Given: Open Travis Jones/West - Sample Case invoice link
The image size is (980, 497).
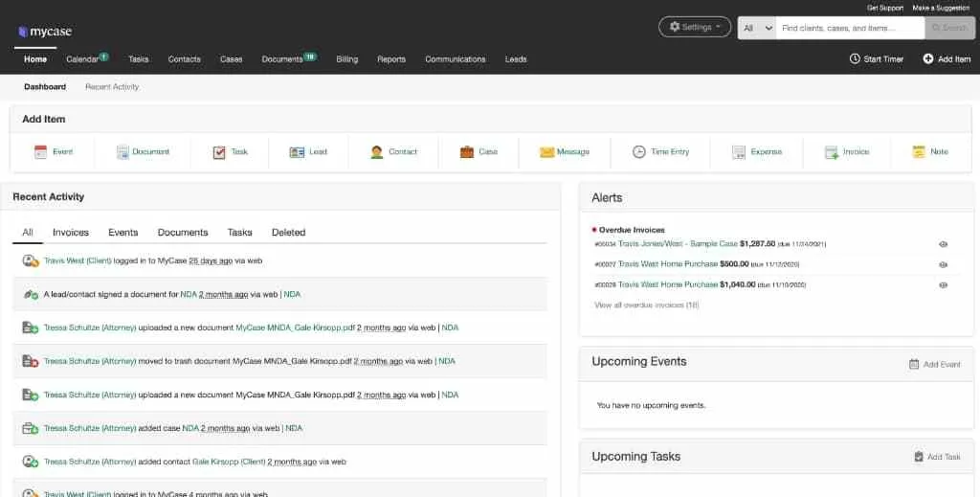Looking at the screenshot, I should (678, 244).
